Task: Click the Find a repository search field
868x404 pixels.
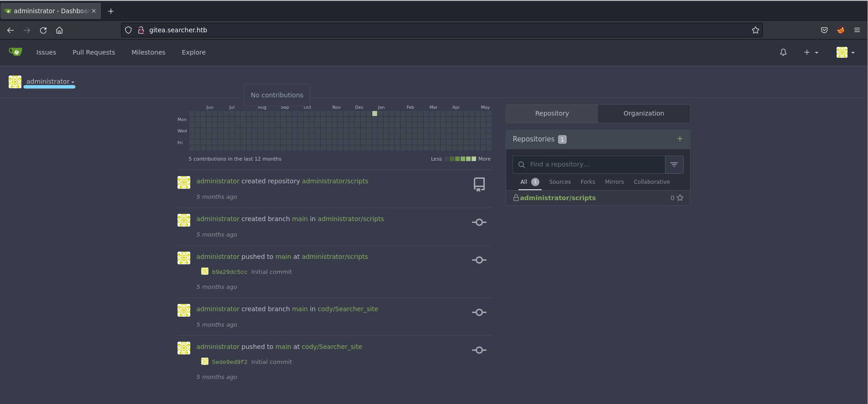Action: [589, 164]
